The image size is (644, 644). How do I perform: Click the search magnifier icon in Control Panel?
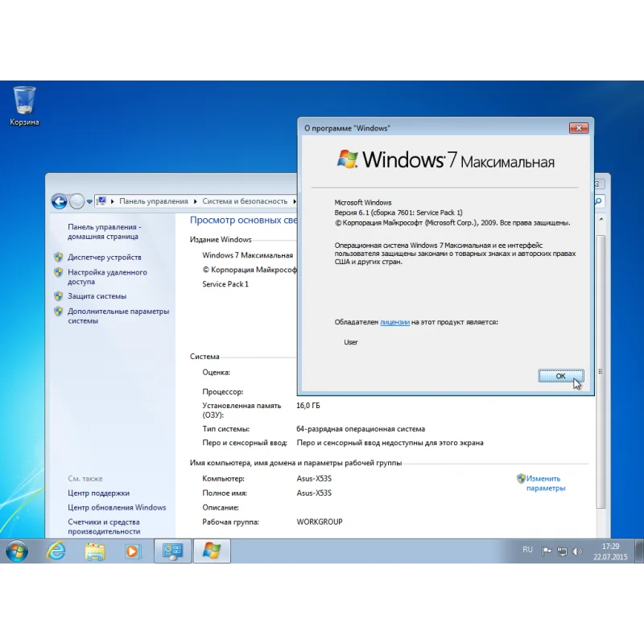598,200
